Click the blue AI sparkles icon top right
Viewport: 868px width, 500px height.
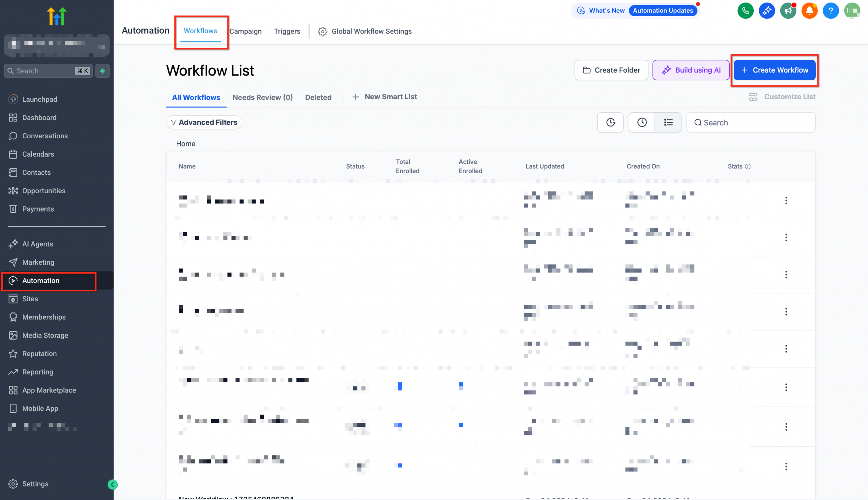(x=767, y=11)
